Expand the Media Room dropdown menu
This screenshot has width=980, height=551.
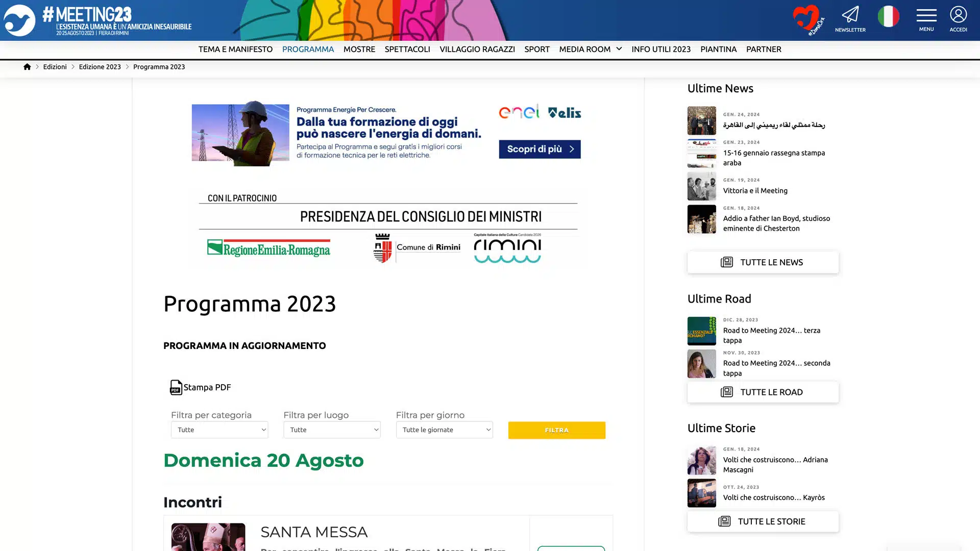591,49
